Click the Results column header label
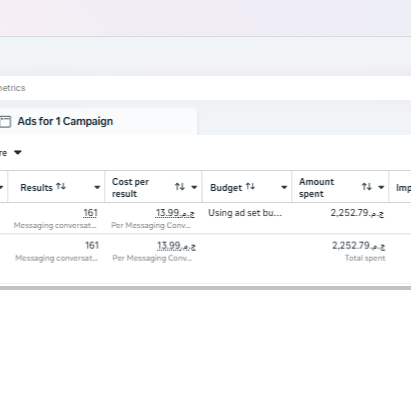 tap(36, 188)
